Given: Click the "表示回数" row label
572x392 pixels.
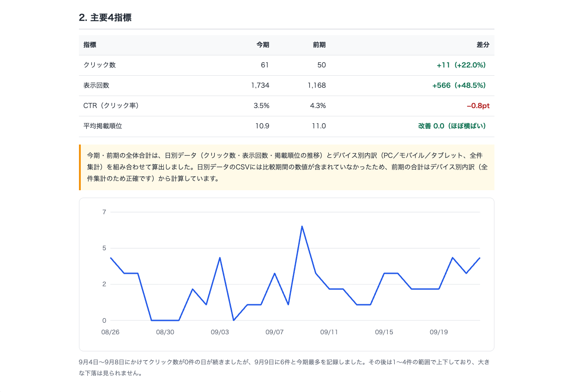Looking at the screenshot, I should tap(96, 85).
